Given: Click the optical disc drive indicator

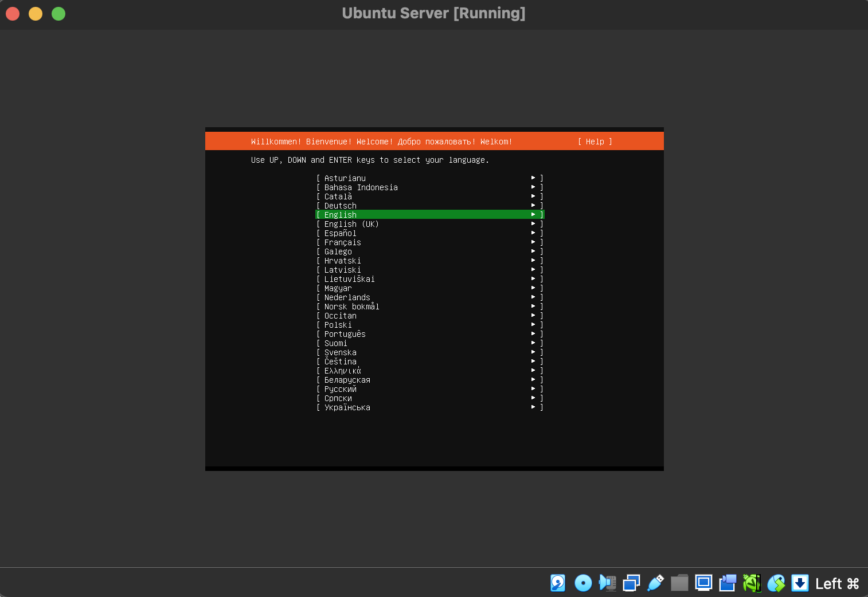Looking at the screenshot, I should 583,583.
